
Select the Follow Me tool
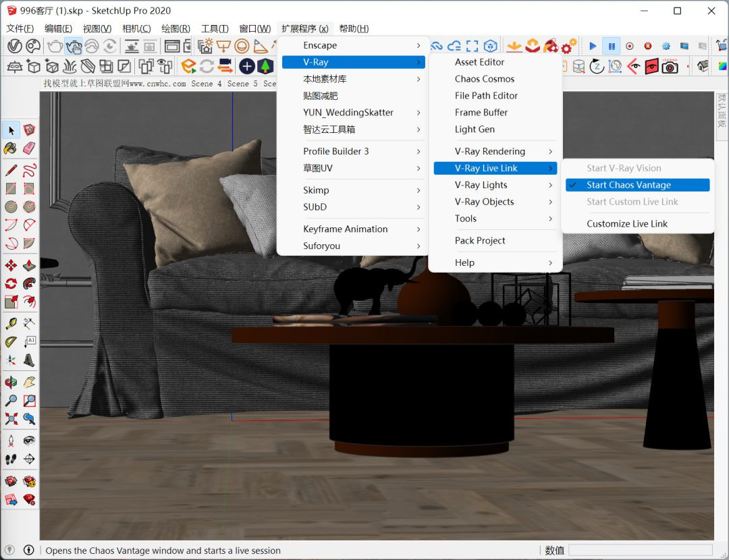29,283
